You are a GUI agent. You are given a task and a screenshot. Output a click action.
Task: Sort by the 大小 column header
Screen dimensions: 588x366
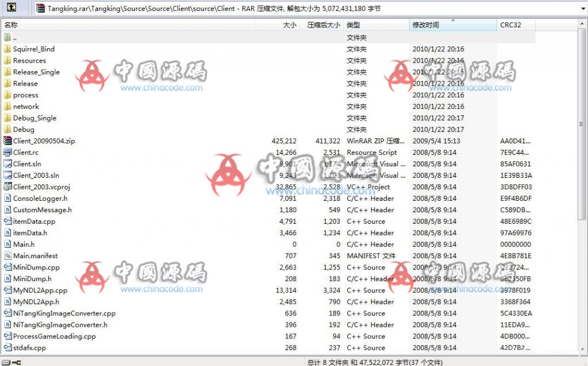pos(278,25)
